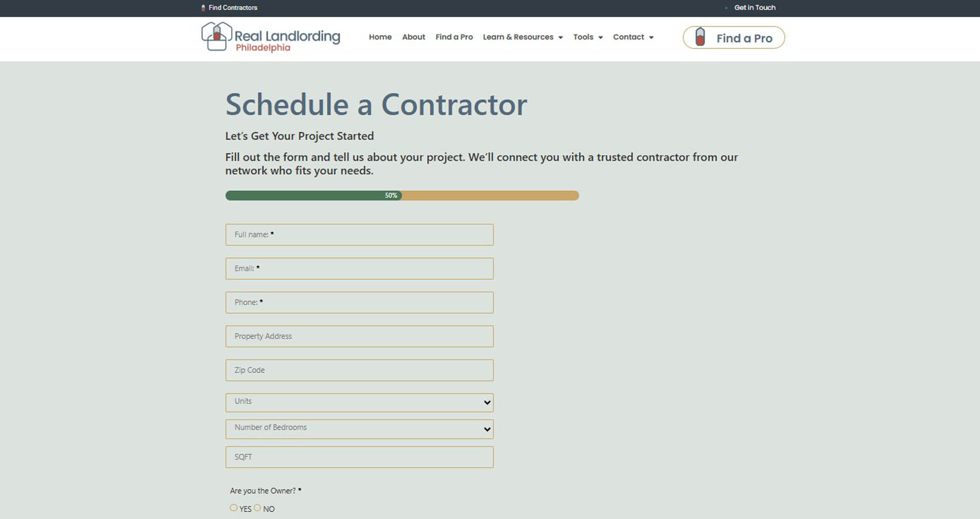This screenshot has width=980, height=519.
Task: Open Find a Pro in navigation
Action: pos(454,37)
